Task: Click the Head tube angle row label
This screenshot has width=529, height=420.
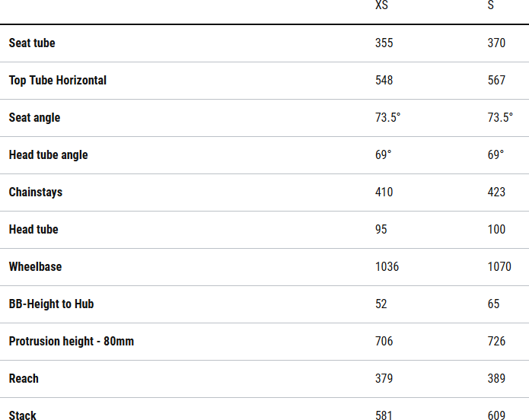Action: click(48, 155)
